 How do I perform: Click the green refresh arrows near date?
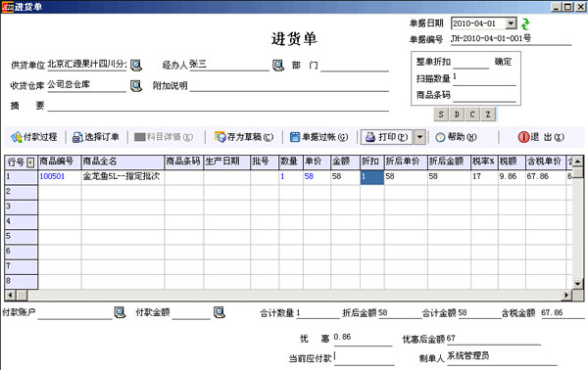(525, 23)
